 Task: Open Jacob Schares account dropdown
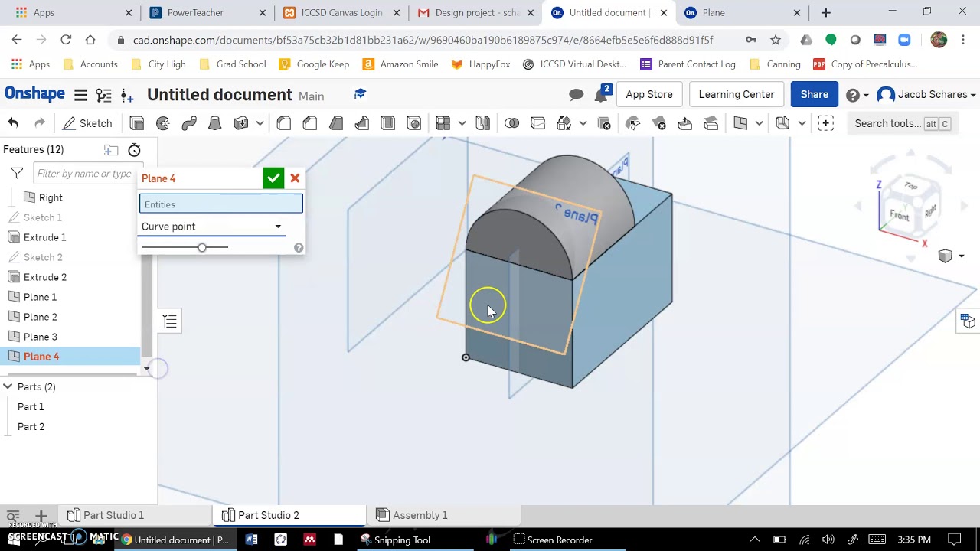pyautogui.click(x=926, y=95)
